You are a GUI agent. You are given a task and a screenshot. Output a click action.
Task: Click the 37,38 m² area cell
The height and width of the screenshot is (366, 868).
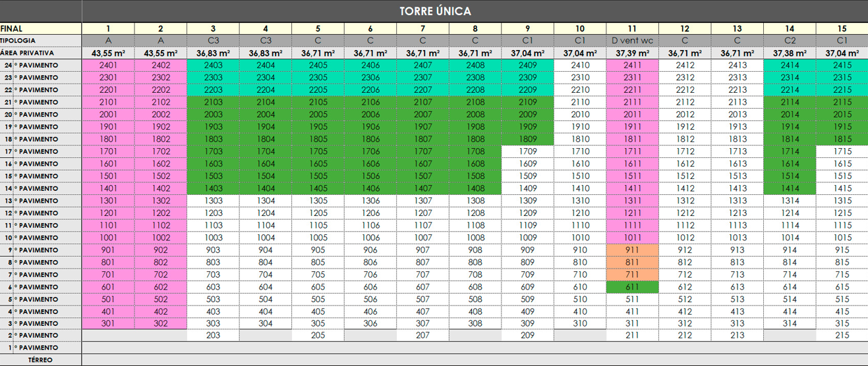pyautogui.click(x=789, y=53)
